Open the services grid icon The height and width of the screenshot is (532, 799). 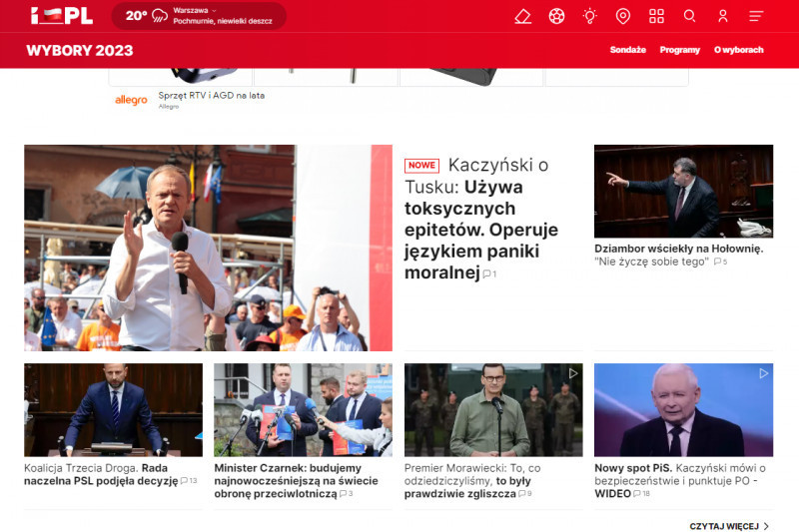tap(656, 16)
